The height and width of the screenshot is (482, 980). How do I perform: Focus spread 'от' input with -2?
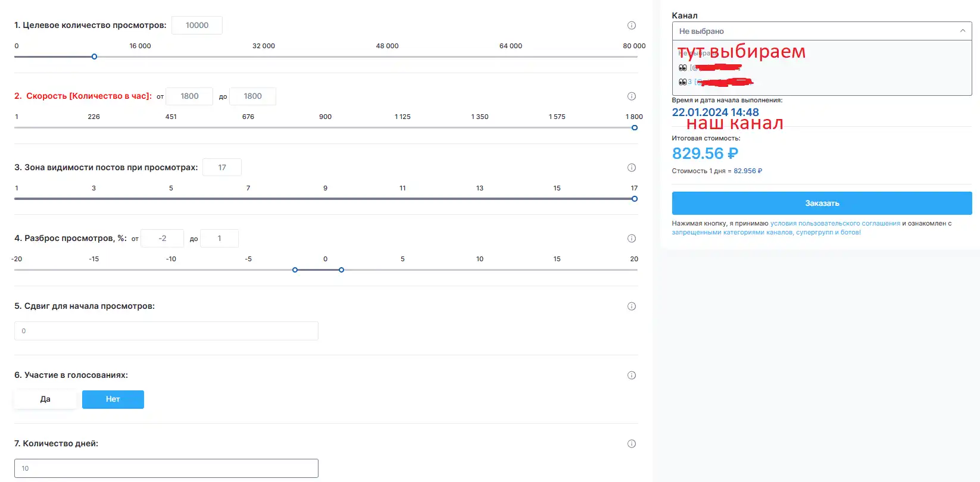click(x=162, y=239)
